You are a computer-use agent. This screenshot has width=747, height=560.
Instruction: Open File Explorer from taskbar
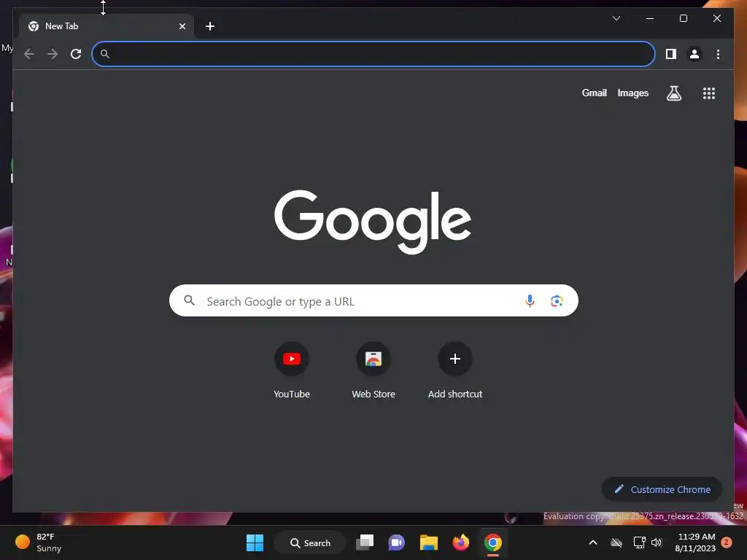[428, 542]
